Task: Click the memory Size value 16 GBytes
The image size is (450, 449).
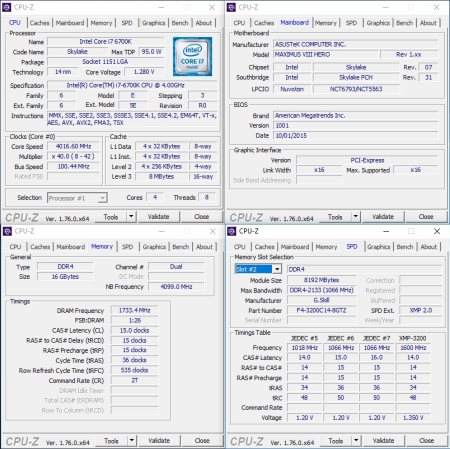Action: point(65,277)
